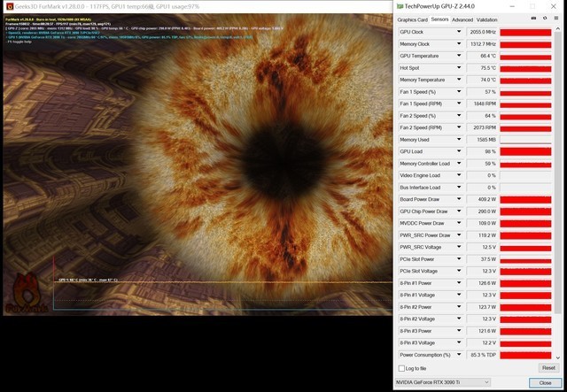Image resolution: width=567 pixels, height=392 pixels.
Task: Open the GPU Temperature sensor dropdown
Action: (459, 55)
